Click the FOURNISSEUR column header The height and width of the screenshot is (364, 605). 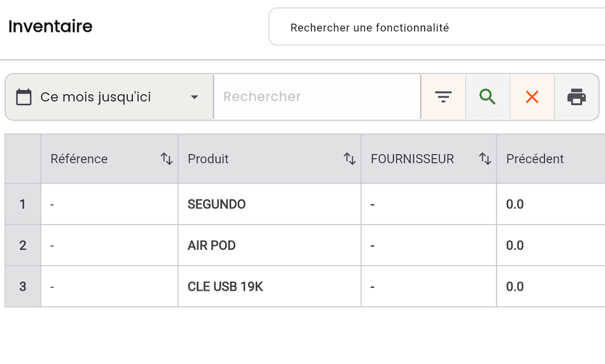coord(412,158)
